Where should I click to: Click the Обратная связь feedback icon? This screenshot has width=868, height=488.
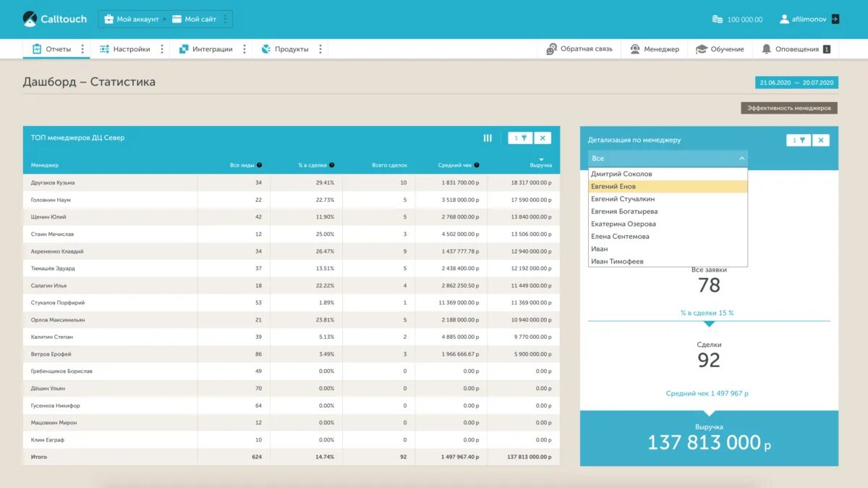pyautogui.click(x=550, y=49)
